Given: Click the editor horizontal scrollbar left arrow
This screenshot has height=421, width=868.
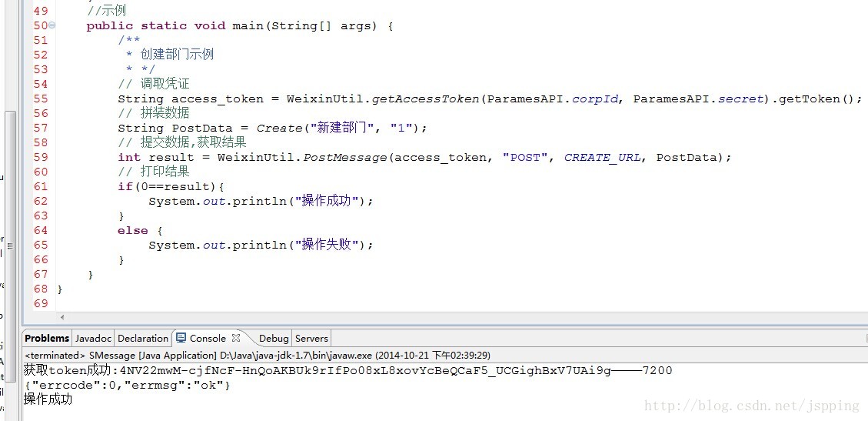Looking at the screenshot, I should pyautogui.click(x=62, y=317).
